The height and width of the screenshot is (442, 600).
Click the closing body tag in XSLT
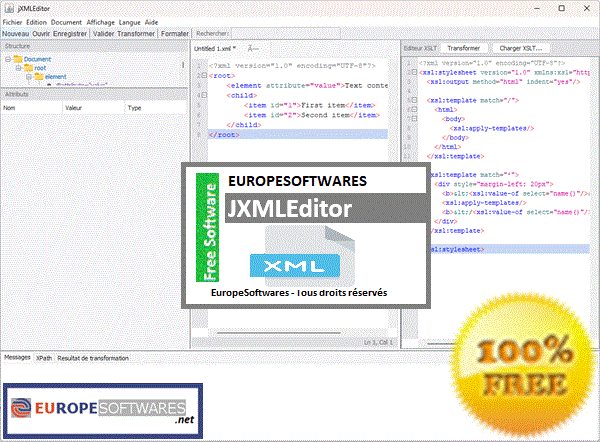(x=455, y=138)
